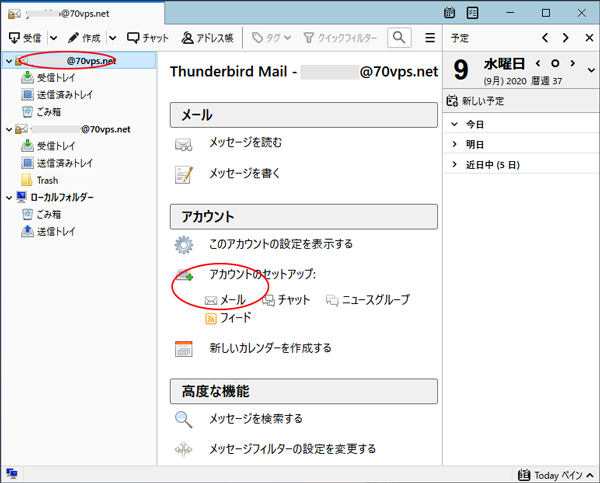Expand the 明日 agenda section
Viewport: 600px width, 483px height.
pos(454,144)
